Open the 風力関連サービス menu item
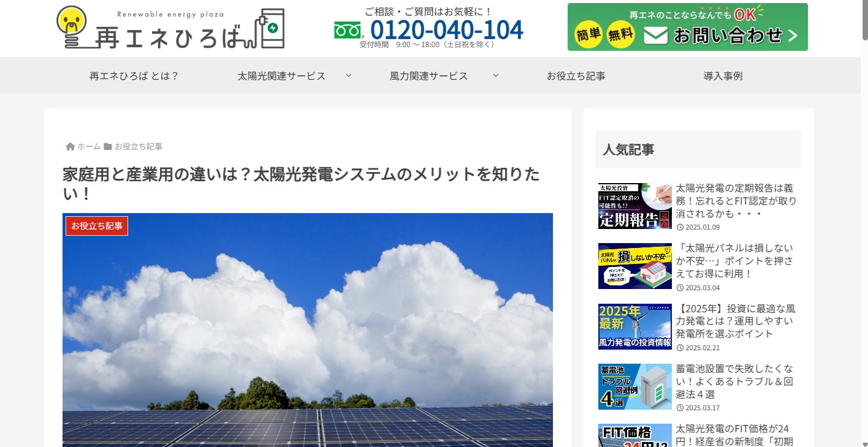This screenshot has width=868, height=447. coord(429,76)
